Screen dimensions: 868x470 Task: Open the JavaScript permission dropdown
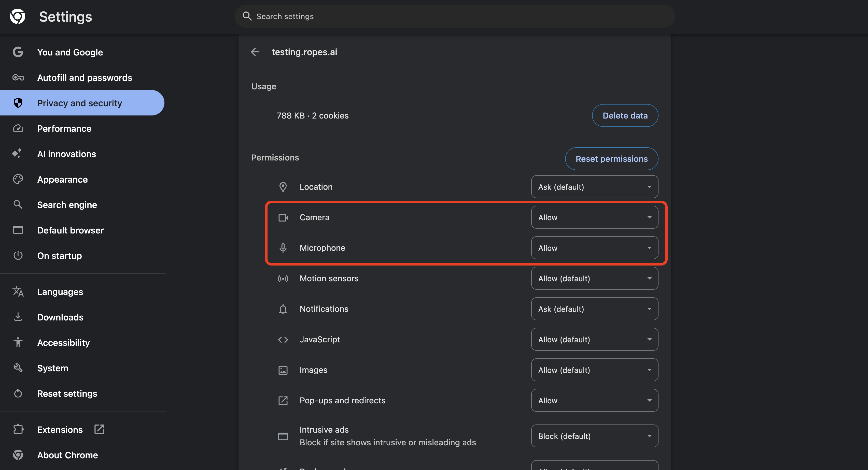(x=595, y=339)
